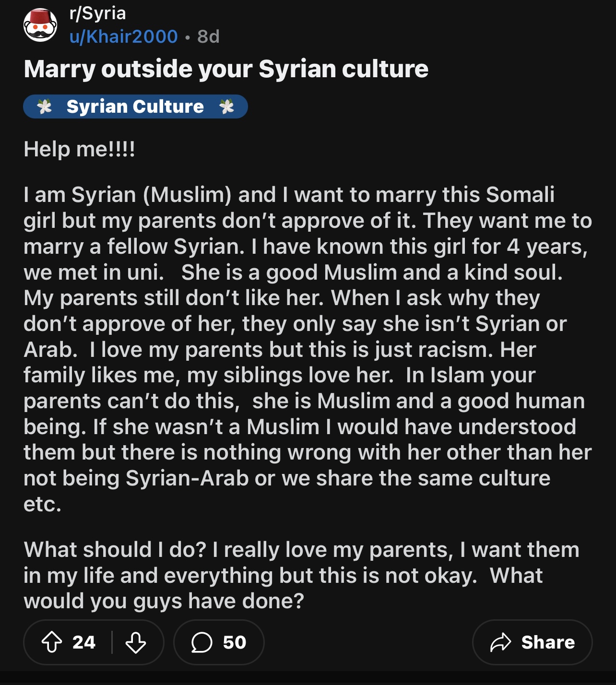Visit the u/Khair2000 user profile
This screenshot has width=616, height=685.
(x=123, y=36)
